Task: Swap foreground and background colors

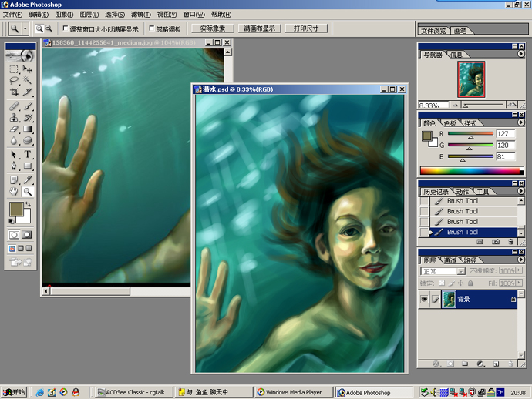Action: (29, 204)
